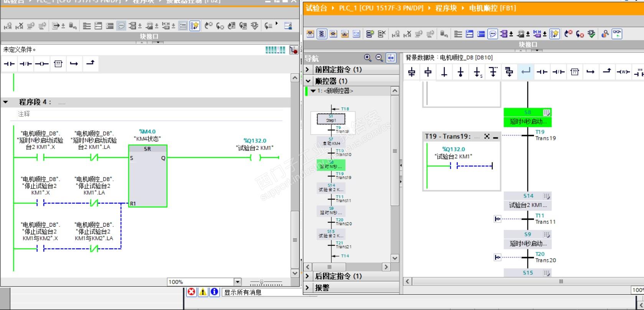Toggle favorites display in GRAPH editor toolbar
Viewport: 644px width, 310px height.
pyautogui.click(x=555, y=34)
